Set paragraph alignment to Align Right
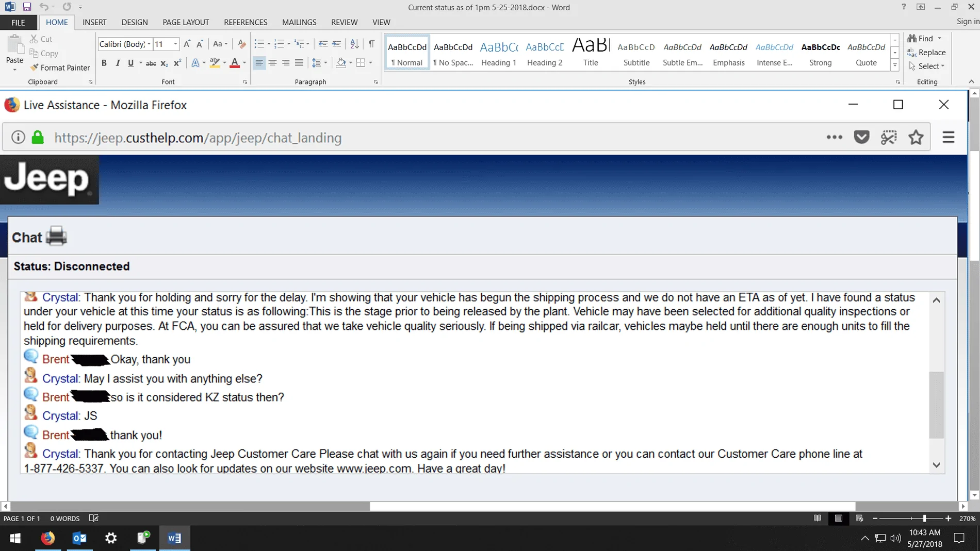This screenshot has height=551, width=980. click(x=286, y=63)
